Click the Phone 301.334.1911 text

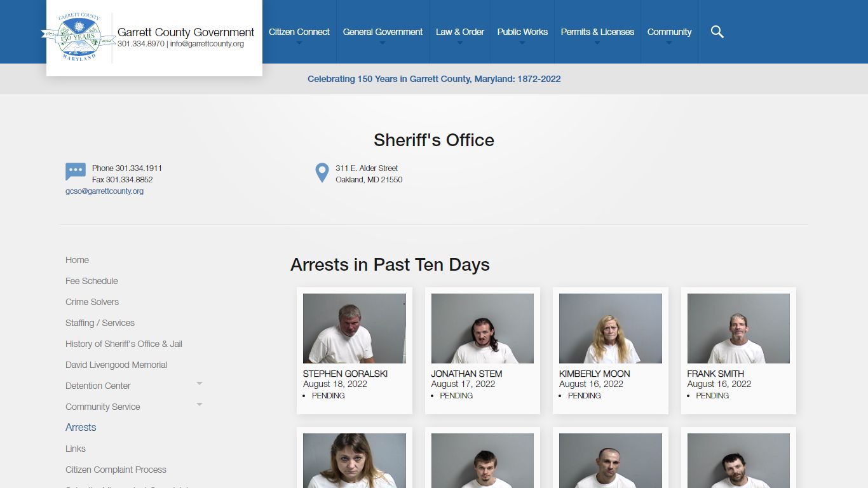[127, 168]
